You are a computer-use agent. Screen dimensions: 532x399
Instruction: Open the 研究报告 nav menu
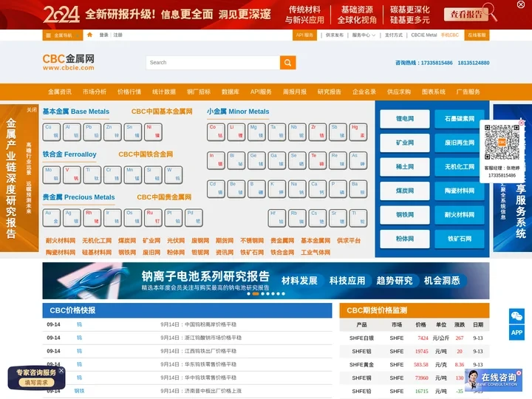(x=329, y=92)
